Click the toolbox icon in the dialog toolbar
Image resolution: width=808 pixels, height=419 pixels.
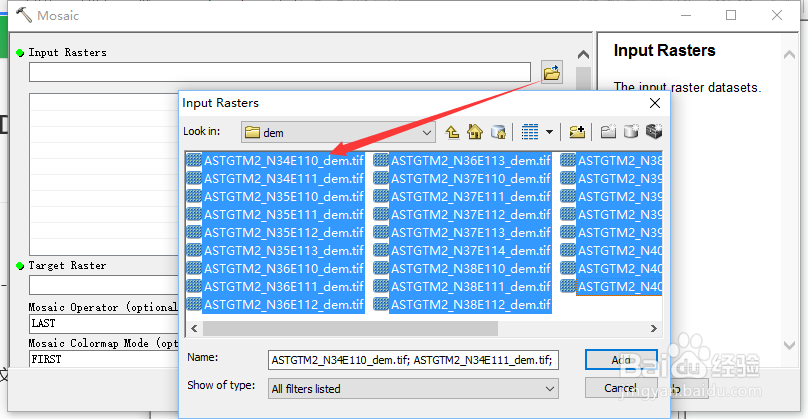[654, 132]
